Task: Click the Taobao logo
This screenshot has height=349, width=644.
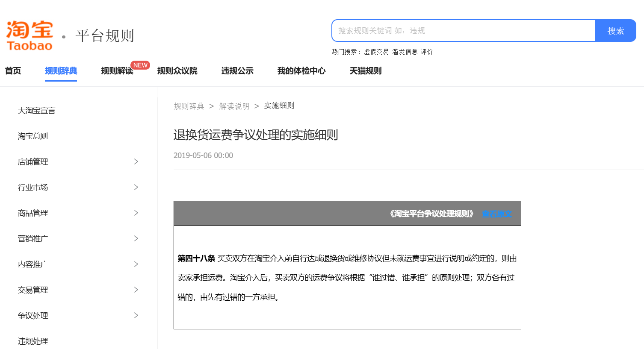Action: point(30,36)
